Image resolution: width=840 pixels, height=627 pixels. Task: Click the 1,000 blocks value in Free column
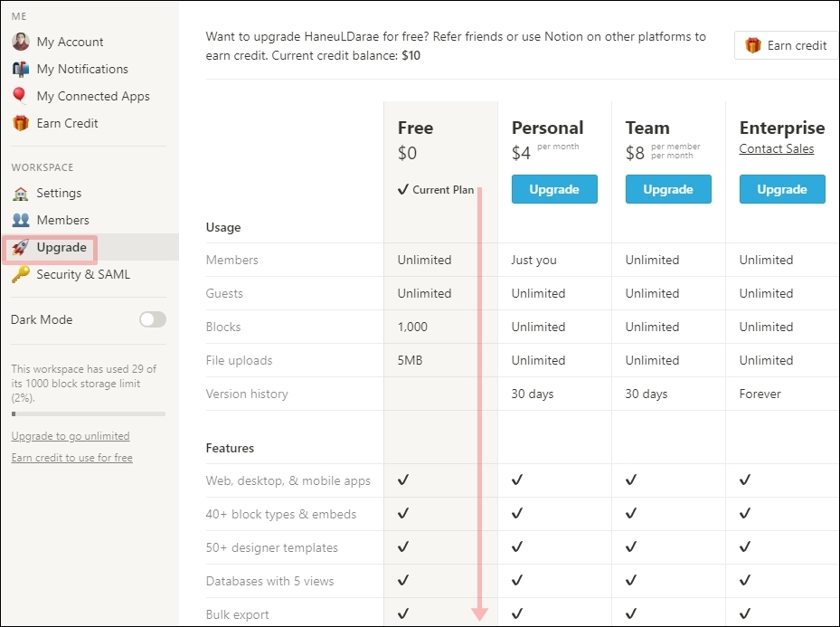point(412,327)
